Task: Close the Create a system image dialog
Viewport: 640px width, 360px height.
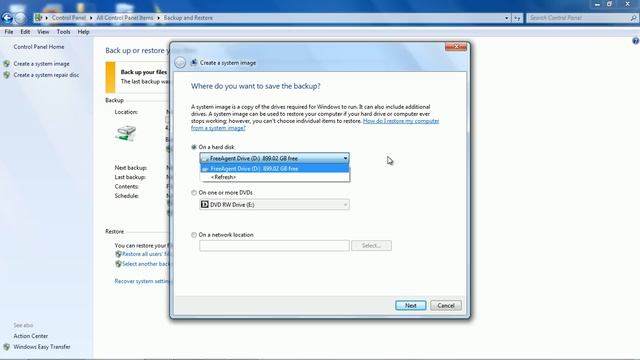Action: [x=456, y=46]
